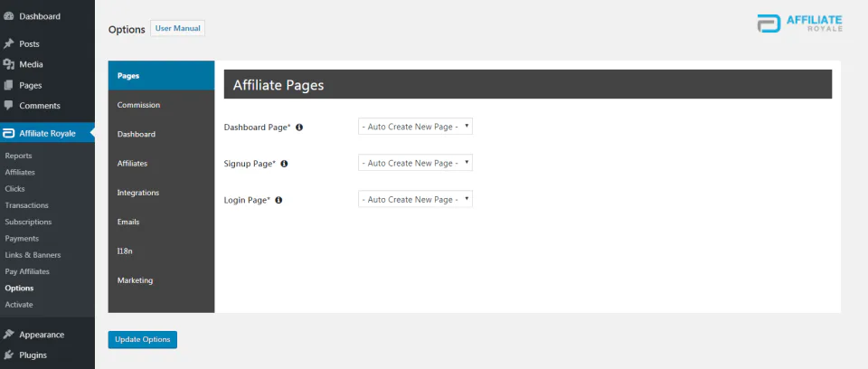Open the User Manual link
The height and width of the screenshot is (369, 868).
[178, 28]
